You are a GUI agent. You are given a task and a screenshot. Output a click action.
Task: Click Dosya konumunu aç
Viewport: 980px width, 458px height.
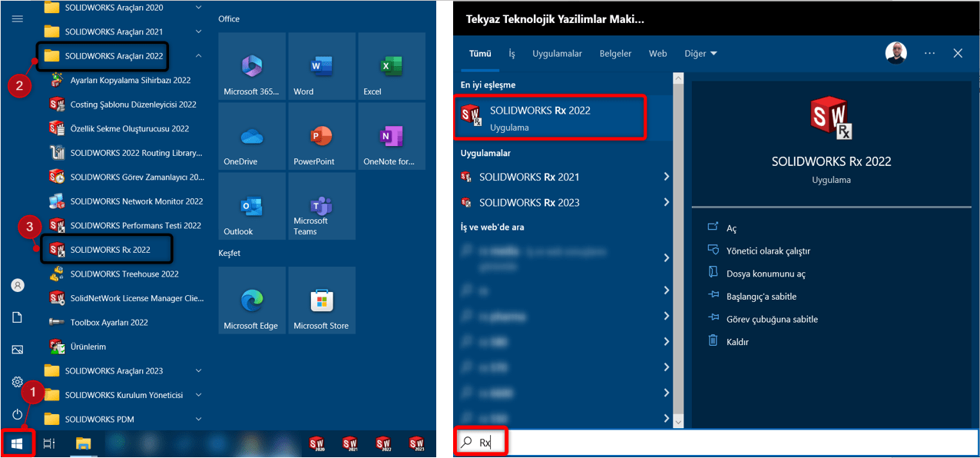pyautogui.click(x=766, y=274)
